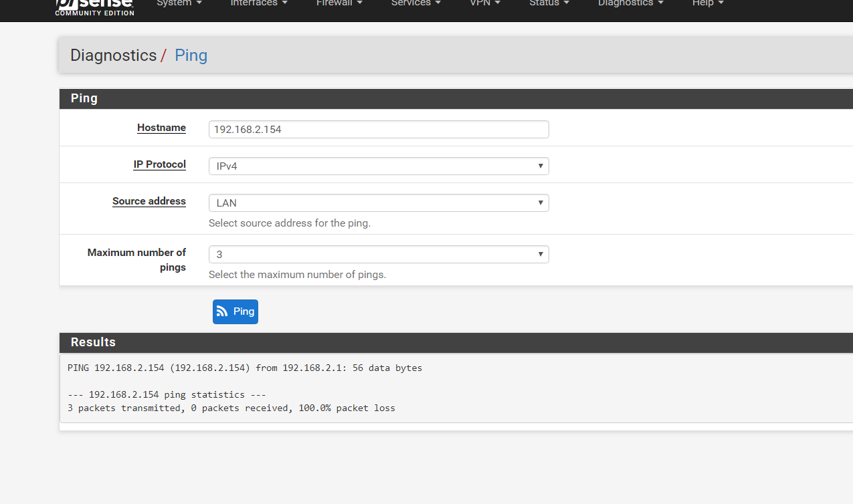Screen dimensions: 853x504
Task: Open the Interfaces menu
Action: (x=259, y=3)
